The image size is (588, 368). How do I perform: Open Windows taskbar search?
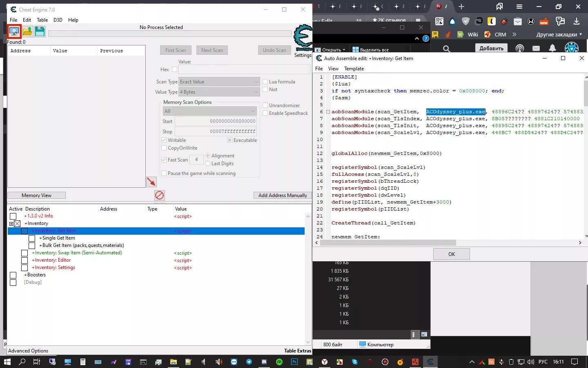click(22, 362)
